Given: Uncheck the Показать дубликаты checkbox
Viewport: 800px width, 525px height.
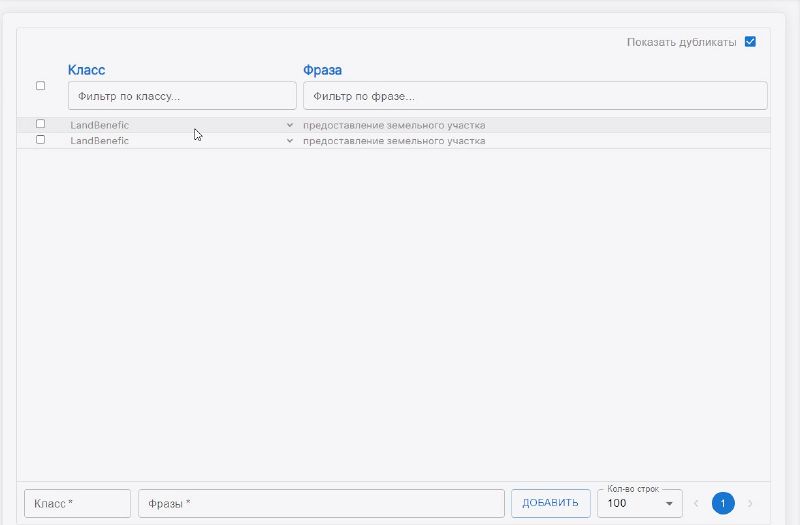Looking at the screenshot, I should pyautogui.click(x=750, y=42).
